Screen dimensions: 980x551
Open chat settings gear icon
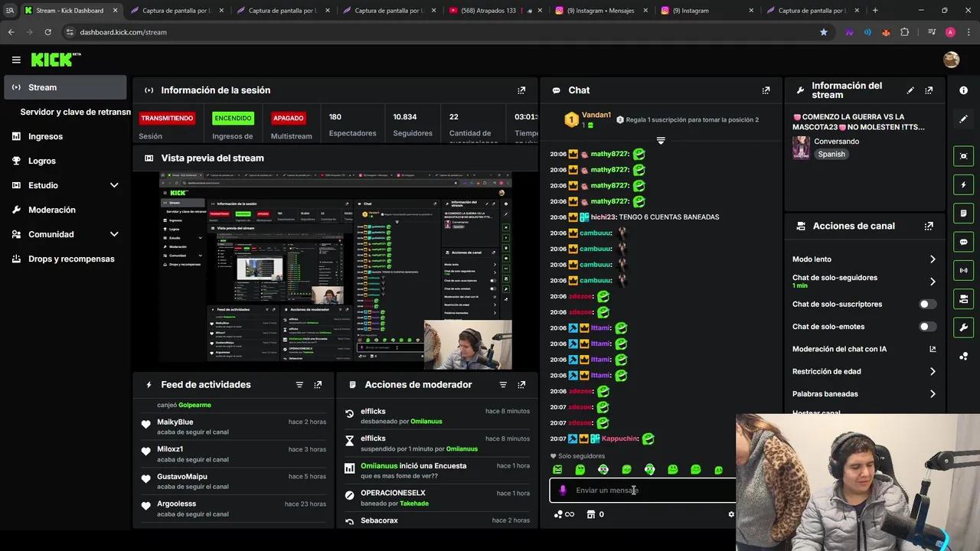tap(731, 514)
